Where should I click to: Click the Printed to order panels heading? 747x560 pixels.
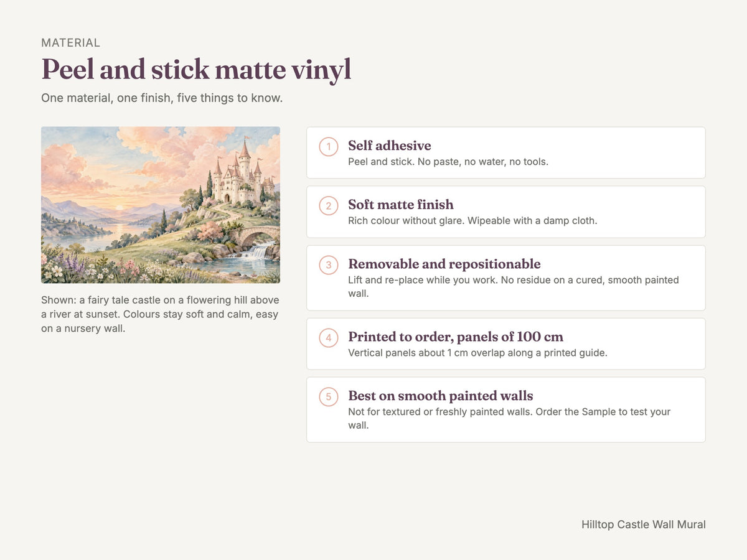point(456,337)
